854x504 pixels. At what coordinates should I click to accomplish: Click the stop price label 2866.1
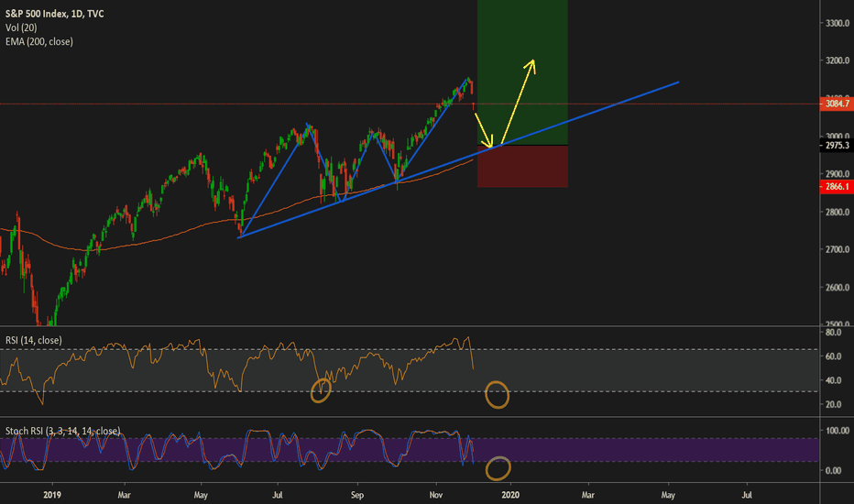pyautogui.click(x=837, y=186)
